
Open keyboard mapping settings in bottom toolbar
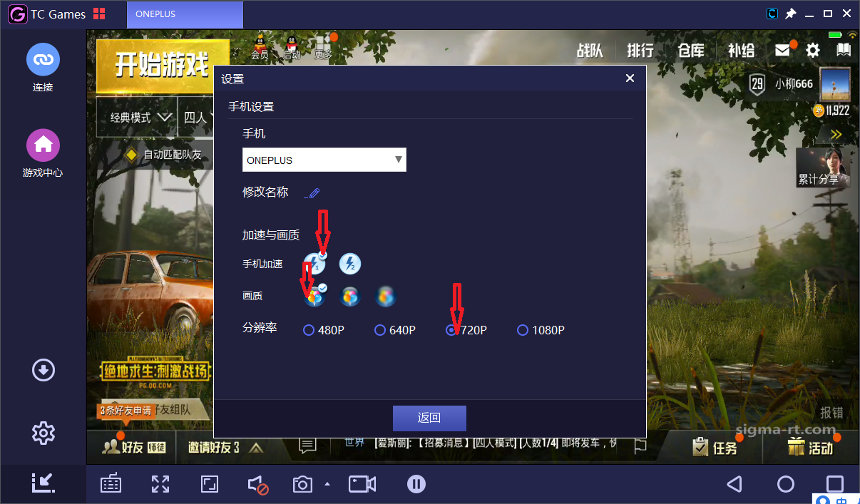coord(111,484)
